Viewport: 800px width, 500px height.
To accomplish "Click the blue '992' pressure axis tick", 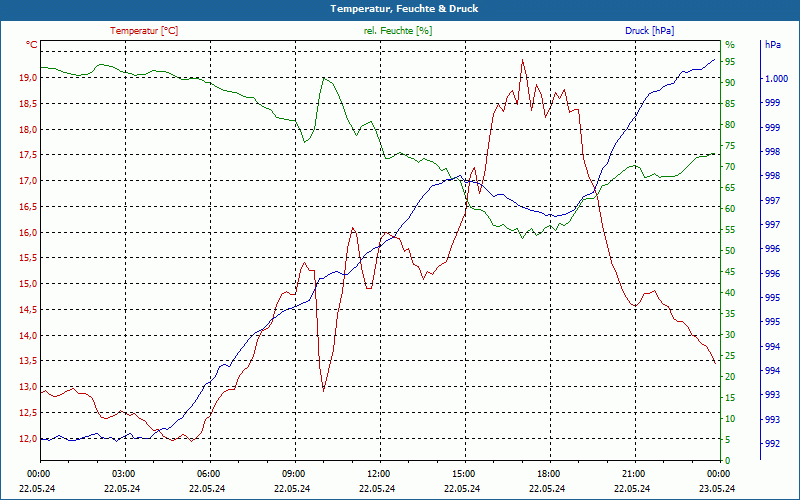I will 773,444.
